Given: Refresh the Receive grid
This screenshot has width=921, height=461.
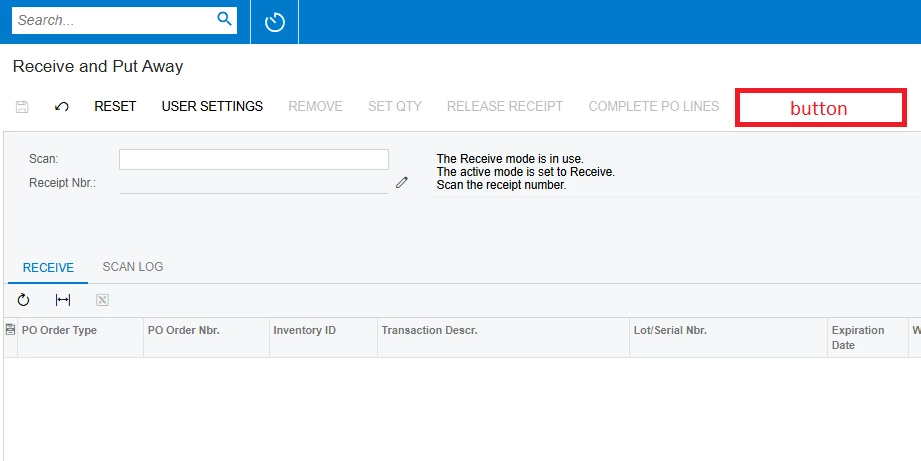Looking at the screenshot, I should pyautogui.click(x=23, y=300).
